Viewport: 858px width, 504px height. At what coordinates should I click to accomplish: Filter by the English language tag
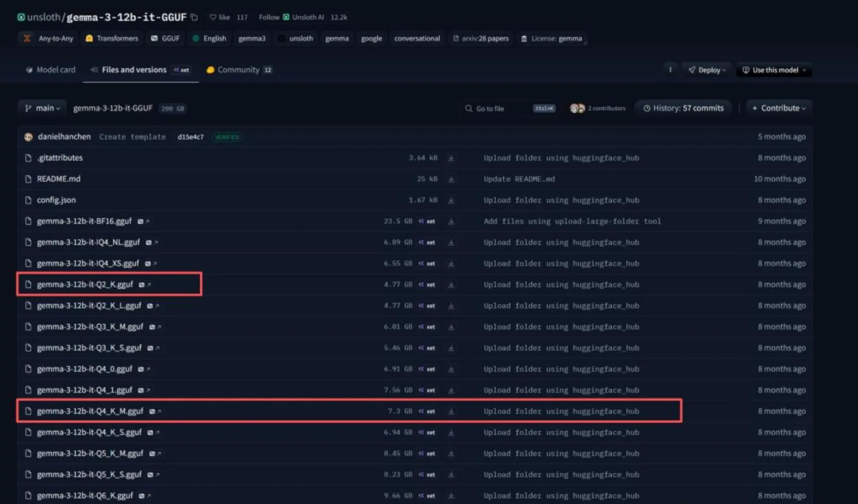point(209,39)
